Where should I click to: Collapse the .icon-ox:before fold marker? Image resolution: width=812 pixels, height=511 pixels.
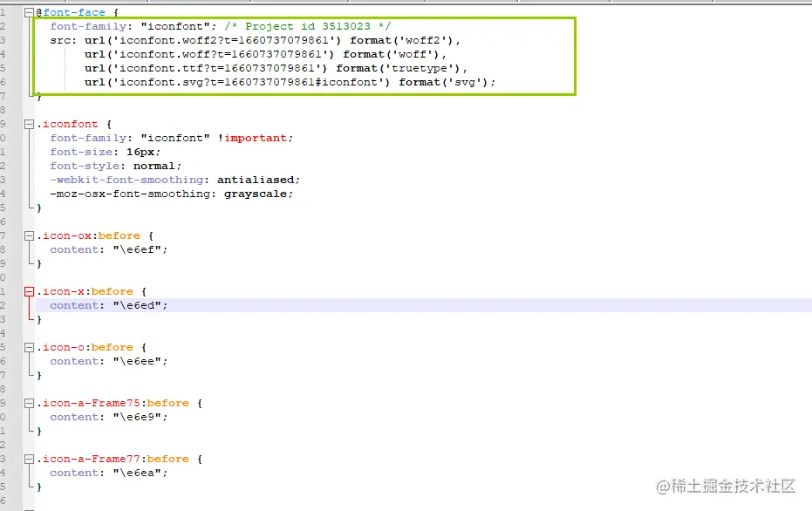(x=29, y=236)
